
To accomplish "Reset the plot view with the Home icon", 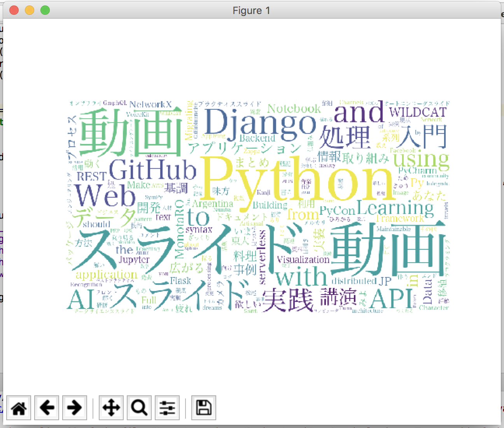I will (18, 407).
